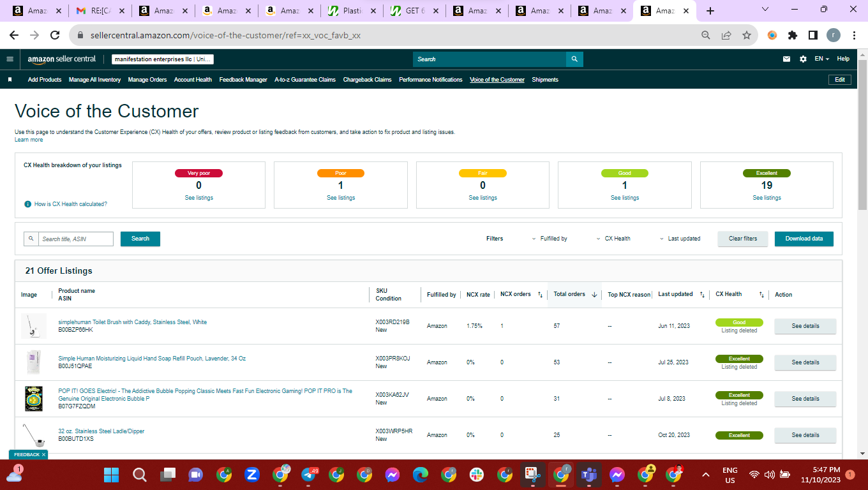The image size is (868, 490).
Task: Open Manage Orders from the nav bar
Action: point(147,80)
